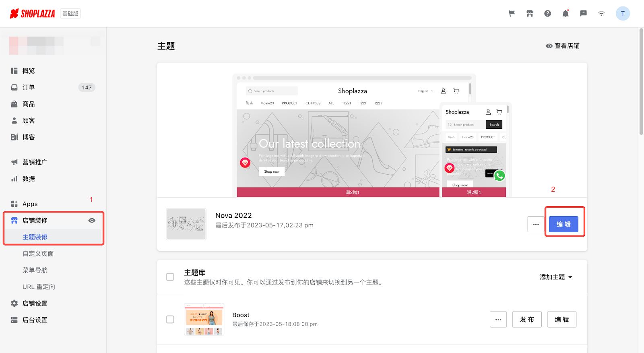Check the Boost theme checkbox

tap(170, 319)
